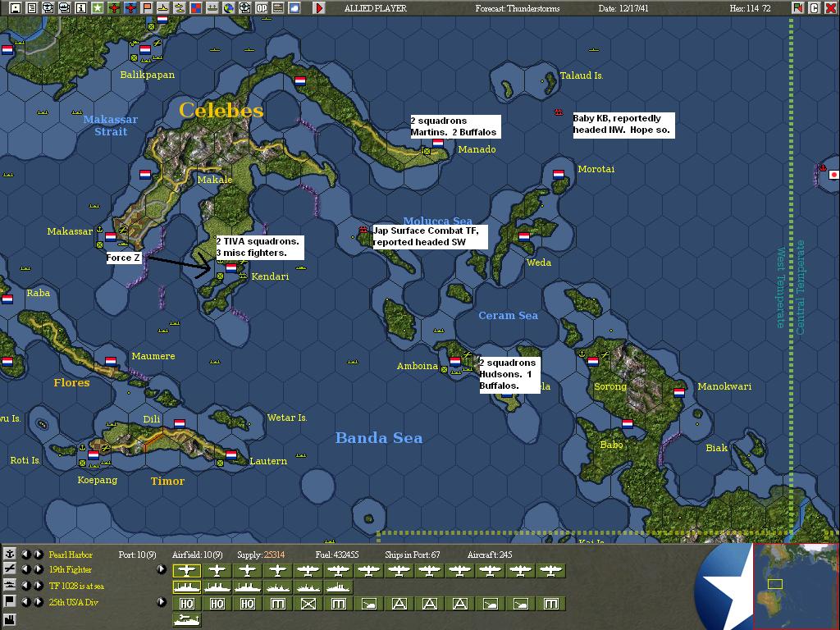The height and width of the screenshot is (630, 840).
Task: Select the Pearl Harbor base label
Action: click(x=70, y=555)
